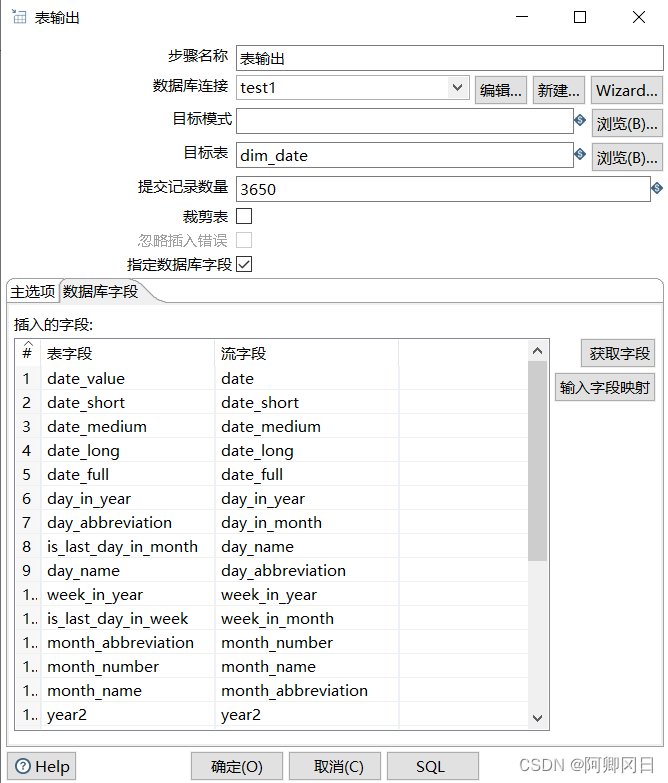Viewport: 668px width, 783px height.
Task: Open 输入字段映射 mapping dialog
Action: [605, 387]
